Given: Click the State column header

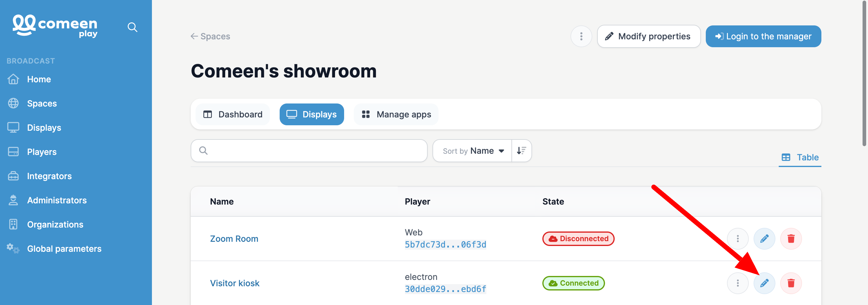Looking at the screenshot, I should point(553,202).
